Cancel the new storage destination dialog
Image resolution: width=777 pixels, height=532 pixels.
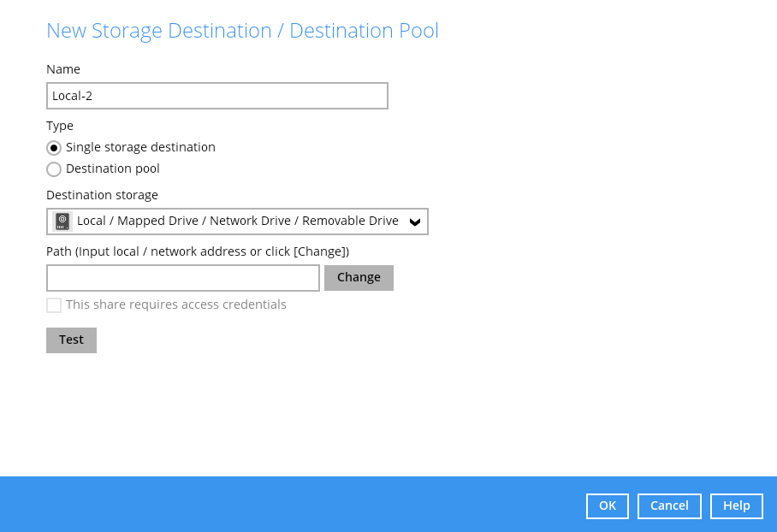669,506
